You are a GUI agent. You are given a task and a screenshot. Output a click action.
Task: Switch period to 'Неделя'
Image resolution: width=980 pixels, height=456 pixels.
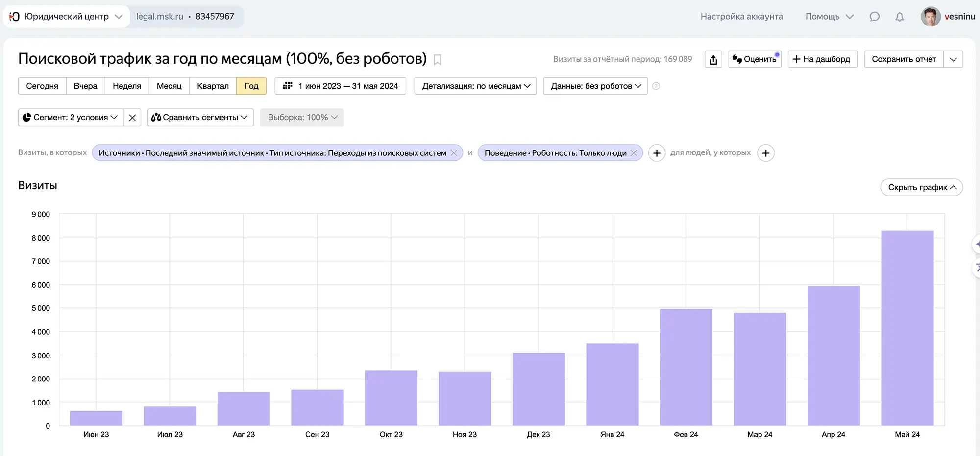pyautogui.click(x=126, y=86)
